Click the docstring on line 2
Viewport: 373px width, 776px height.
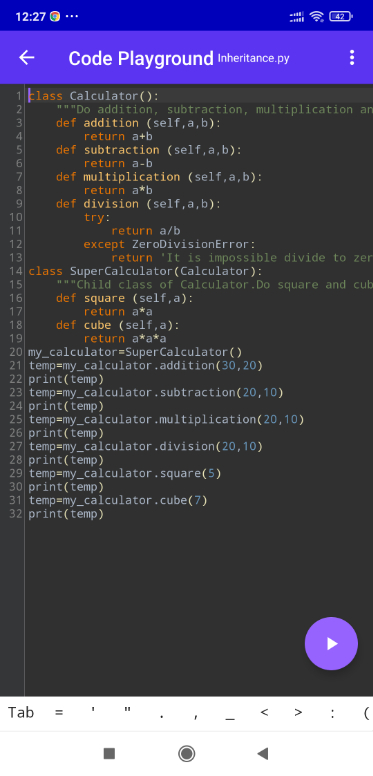click(x=214, y=109)
